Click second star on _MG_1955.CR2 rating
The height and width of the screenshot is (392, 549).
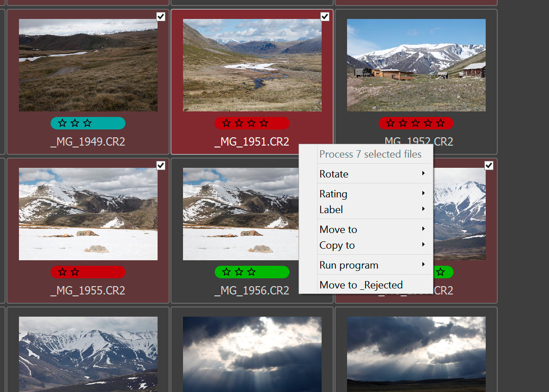(x=75, y=272)
